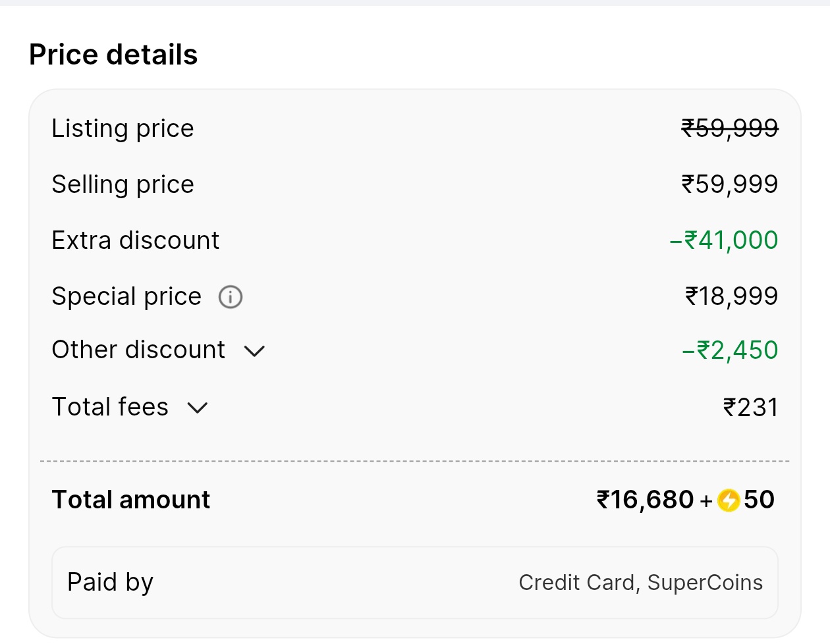Tap the Special price value ₹18,999
Viewport: 830px width, 644px height.
point(731,296)
